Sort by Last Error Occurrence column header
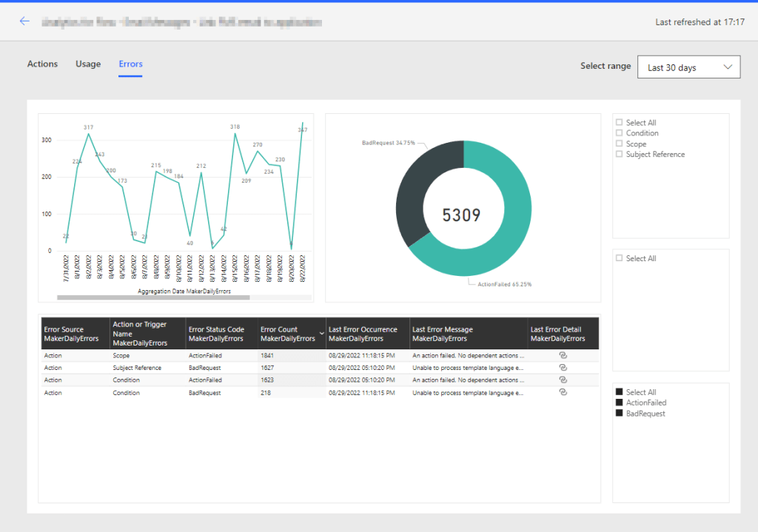The height and width of the screenshot is (532, 758). pos(363,334)
